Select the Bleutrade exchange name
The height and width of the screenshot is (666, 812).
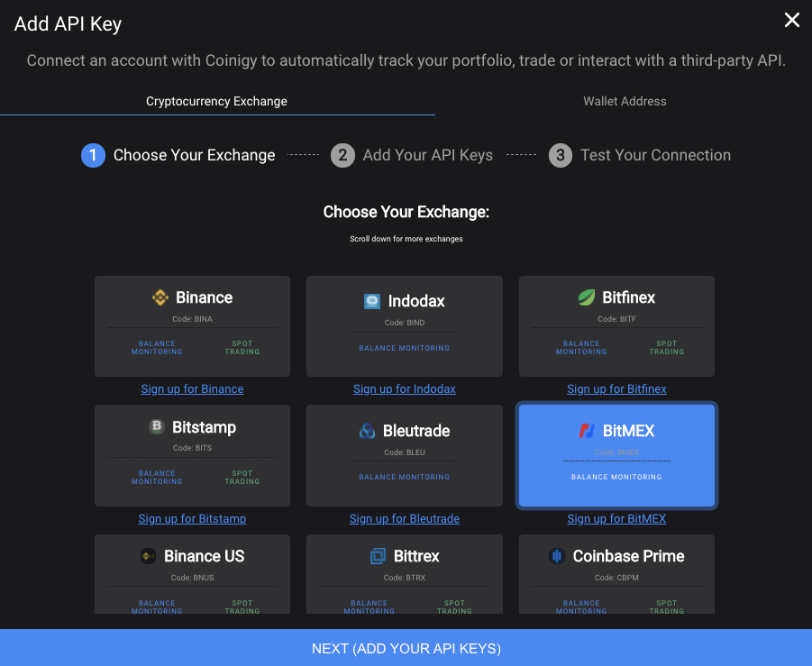tap(416, 431)
